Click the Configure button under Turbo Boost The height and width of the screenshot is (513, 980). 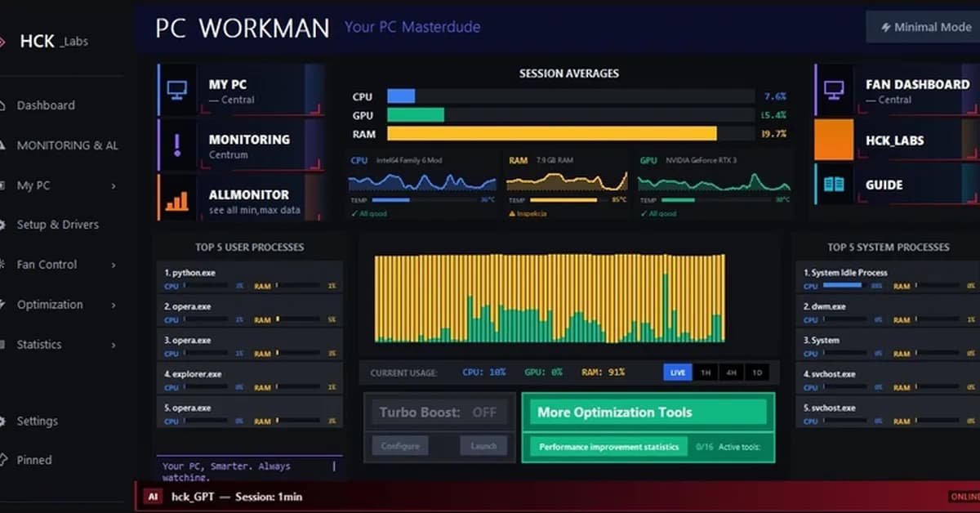[x=400, y=446]
